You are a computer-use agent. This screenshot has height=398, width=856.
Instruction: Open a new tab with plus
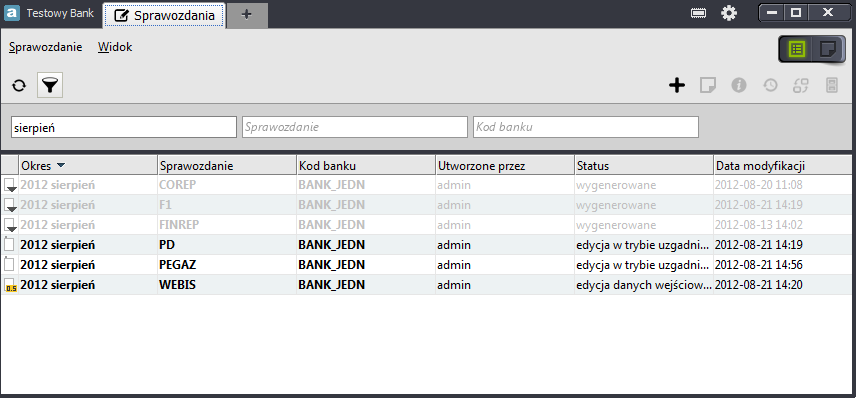coord(247,15)
